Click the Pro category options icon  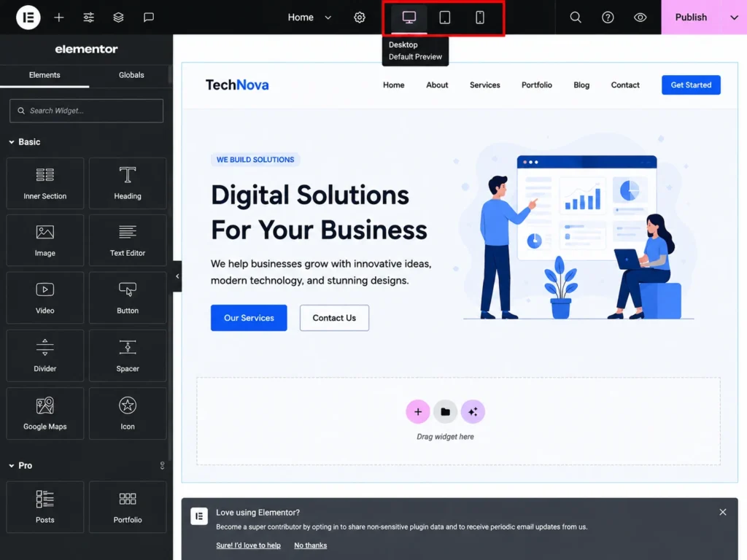[x=162, y=466]
